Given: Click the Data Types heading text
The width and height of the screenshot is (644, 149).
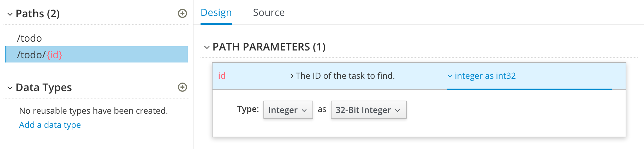Looking at the screenshot, I should [x=44, y=88].
